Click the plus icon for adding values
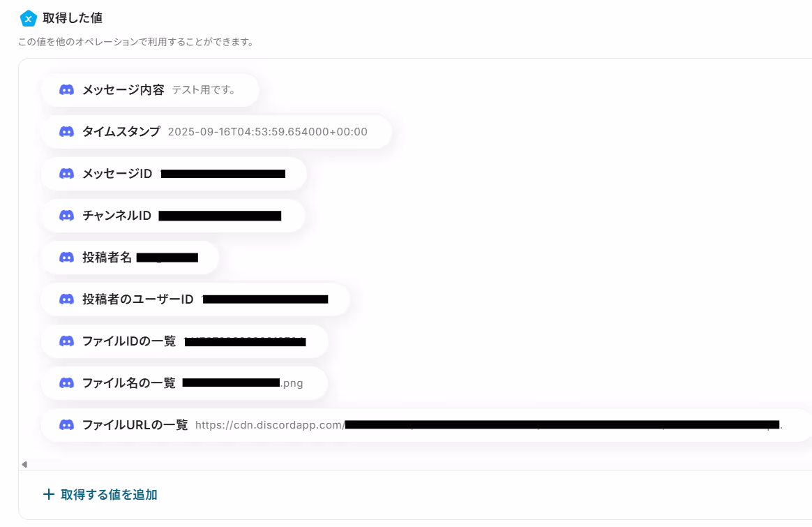Image resolution: width=812 pixels, height=527 pixels. click(49, 494)
